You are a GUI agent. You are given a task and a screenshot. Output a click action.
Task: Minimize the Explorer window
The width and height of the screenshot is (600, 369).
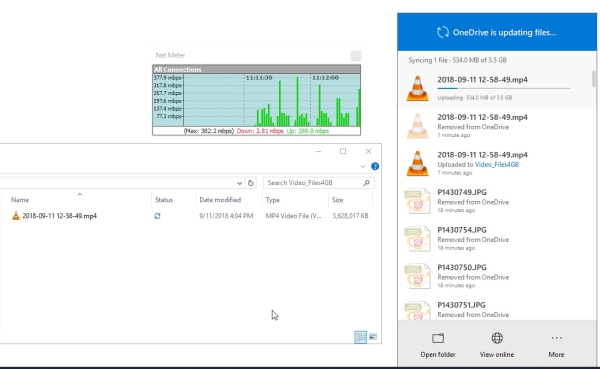(x=318, y=152)
